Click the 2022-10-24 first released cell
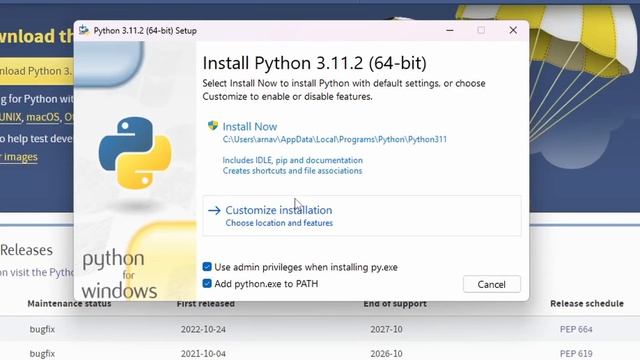Screen dimensions: 640x360 coord(203,329)
